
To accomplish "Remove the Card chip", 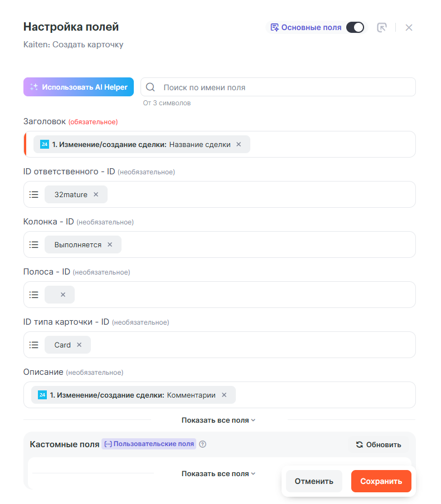I will pyautogui.click(x=79, y=345).
